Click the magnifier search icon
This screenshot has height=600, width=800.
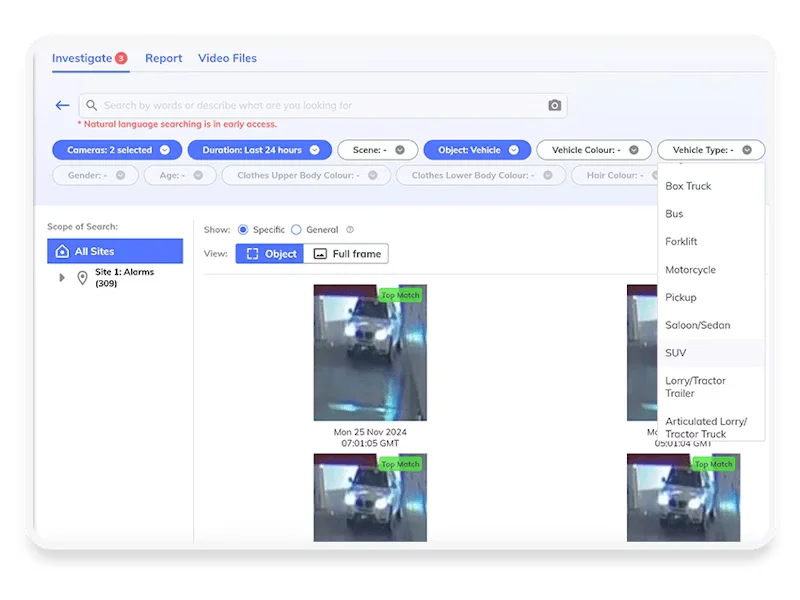(91, 105)
